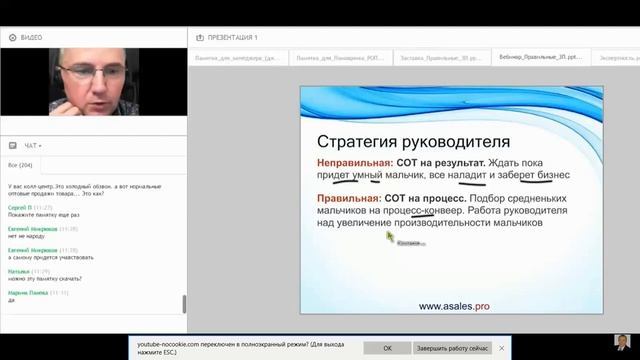This screenshot has width=640, height=360.
Task: Click the red word Неправильная on slide
Action: 355,163
